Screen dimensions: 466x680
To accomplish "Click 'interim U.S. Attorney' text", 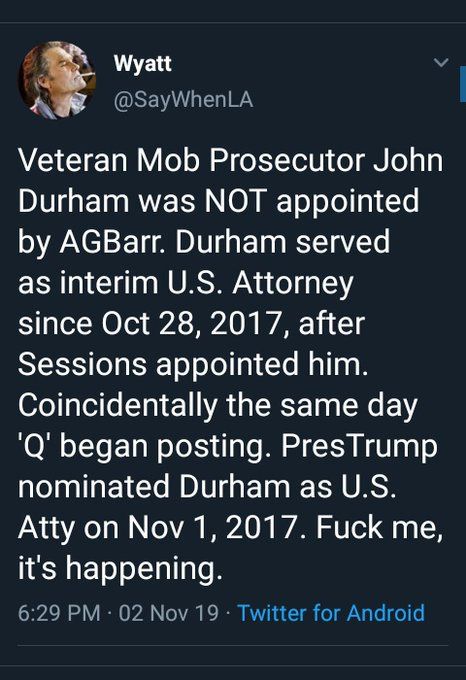I will (x=206, y=283).
